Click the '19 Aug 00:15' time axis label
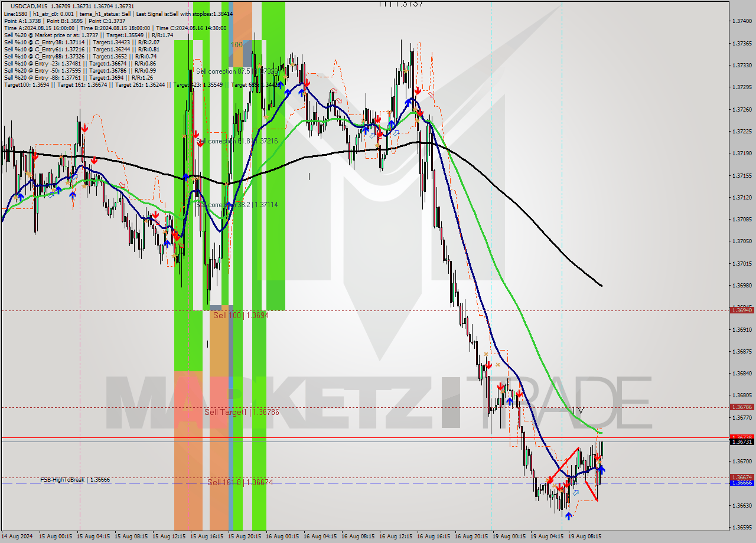The image size is (756, 543). 509,537
